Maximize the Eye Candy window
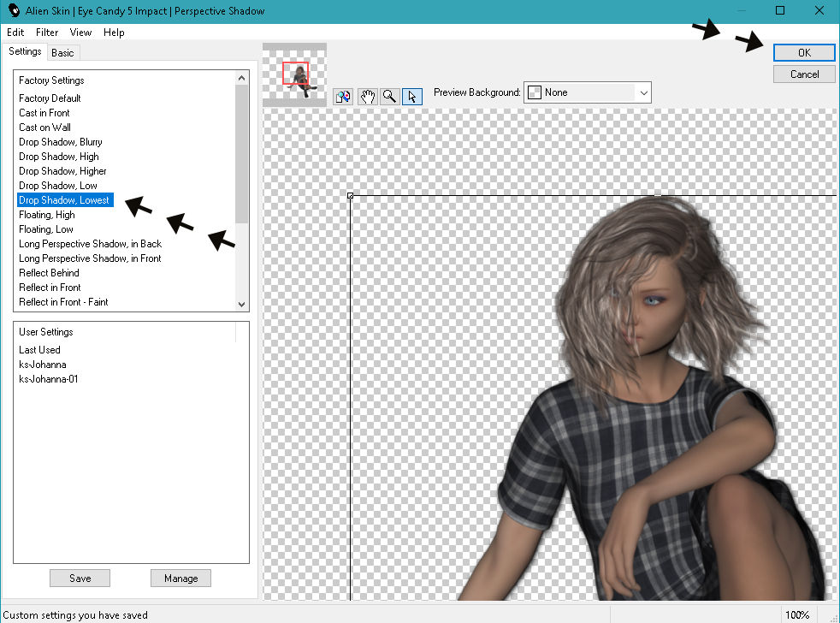Image resolution: width=840 pixels, height=623 pixels. pyautogui.click(x=780, y=11)
